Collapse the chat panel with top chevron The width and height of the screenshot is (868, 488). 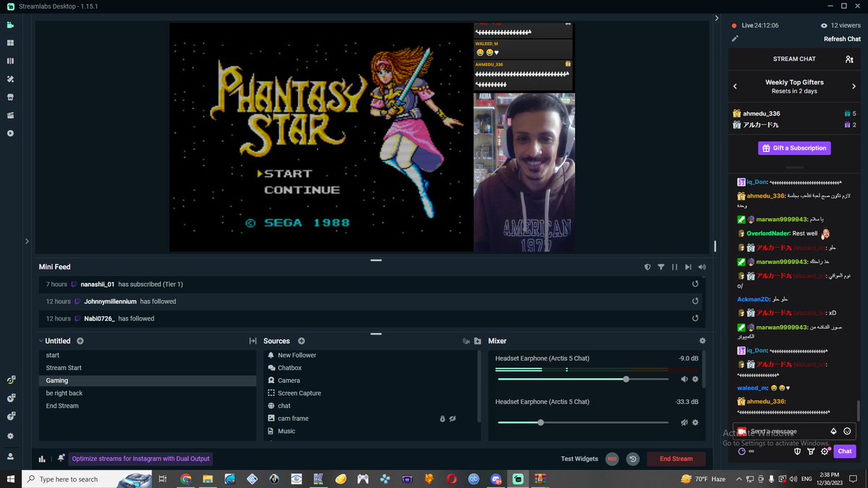tap(717, 18)
